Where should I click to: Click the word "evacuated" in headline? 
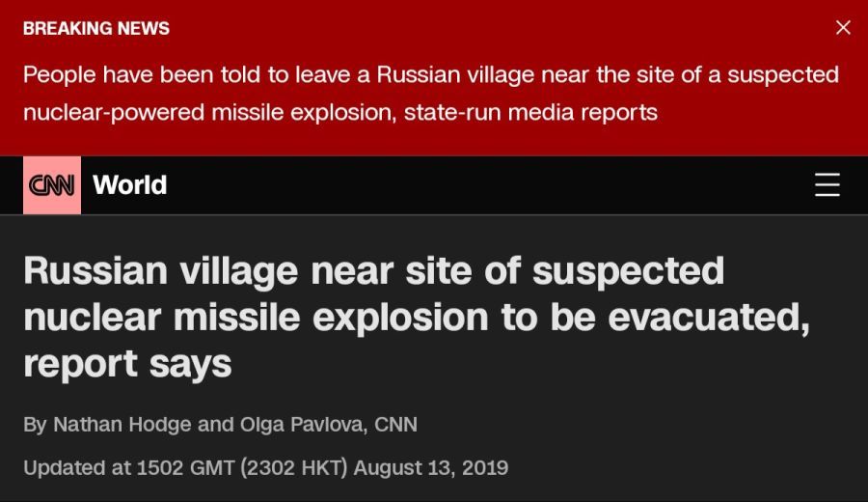click(x=704, y=317)
